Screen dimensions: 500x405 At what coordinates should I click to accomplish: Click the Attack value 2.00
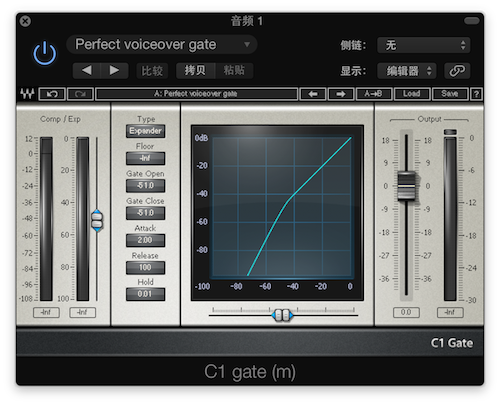pyautogui.click(x=145, y=240)
